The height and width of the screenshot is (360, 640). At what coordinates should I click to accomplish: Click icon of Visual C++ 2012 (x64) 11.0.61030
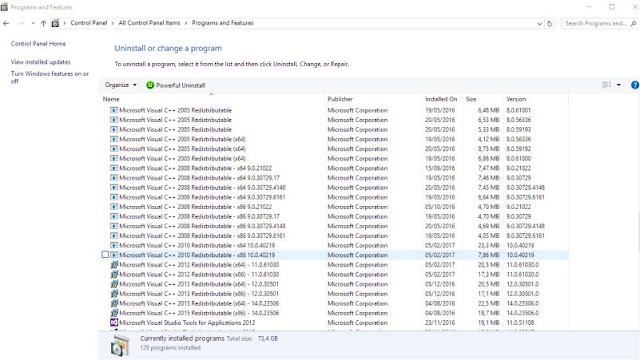[114, 264]
